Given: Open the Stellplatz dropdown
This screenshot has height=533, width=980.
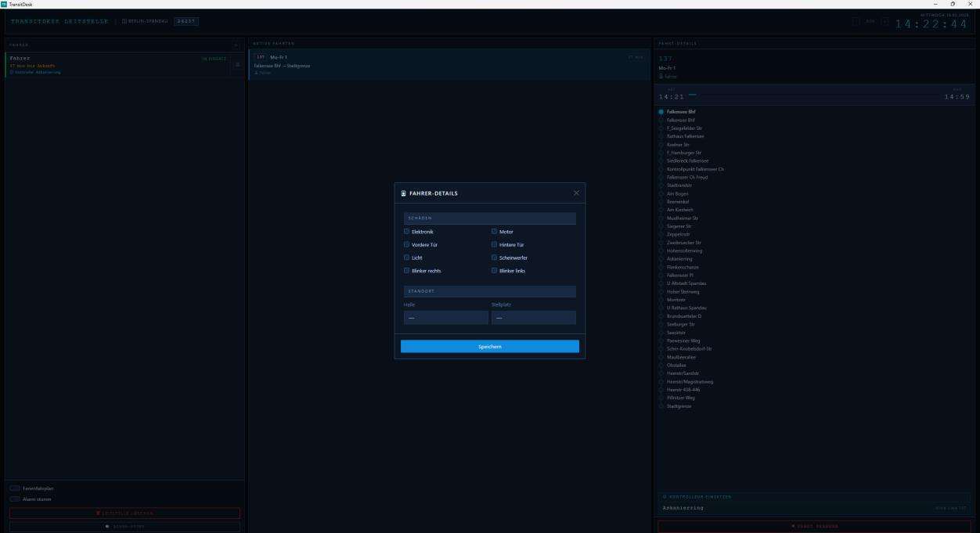Looking at the screenshot, I should coord(533,318).
